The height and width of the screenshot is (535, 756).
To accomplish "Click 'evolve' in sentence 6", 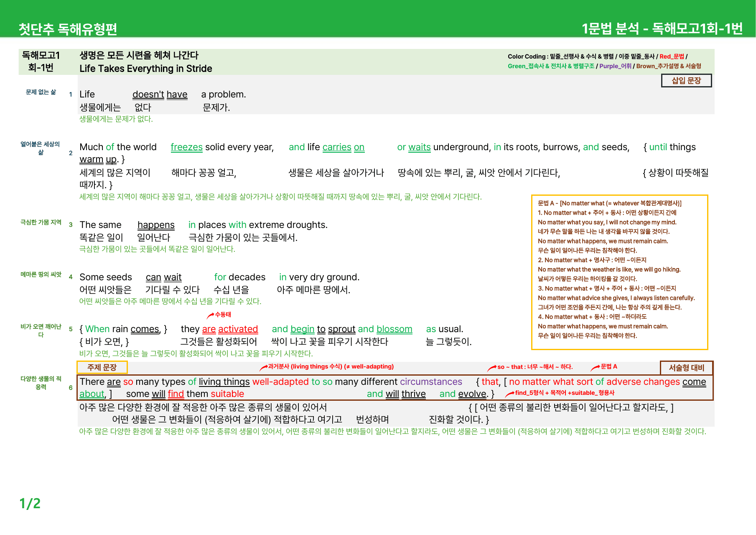I will 472,394.
